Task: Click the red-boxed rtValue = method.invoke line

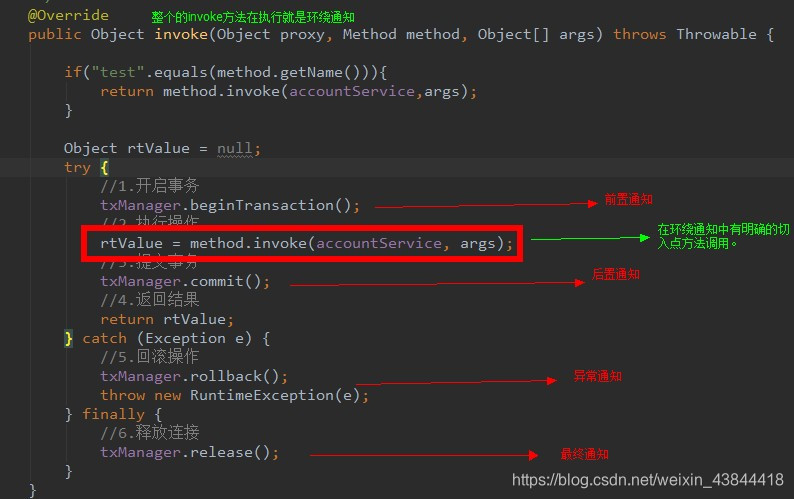Action: pos(306,243)
